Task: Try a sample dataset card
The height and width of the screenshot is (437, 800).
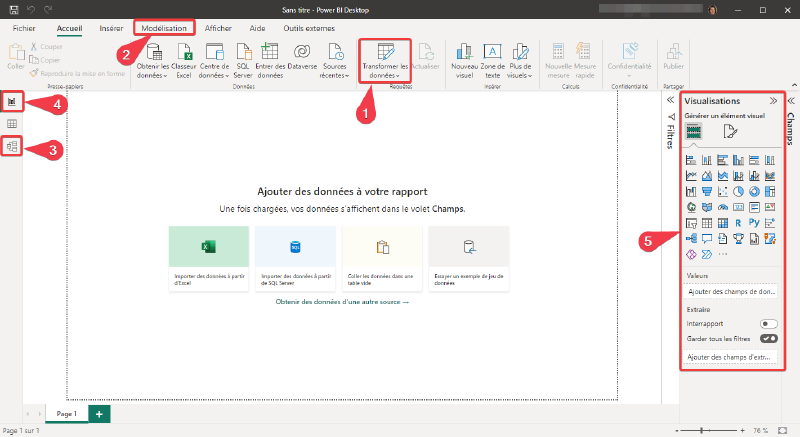Action: [469, 259]
